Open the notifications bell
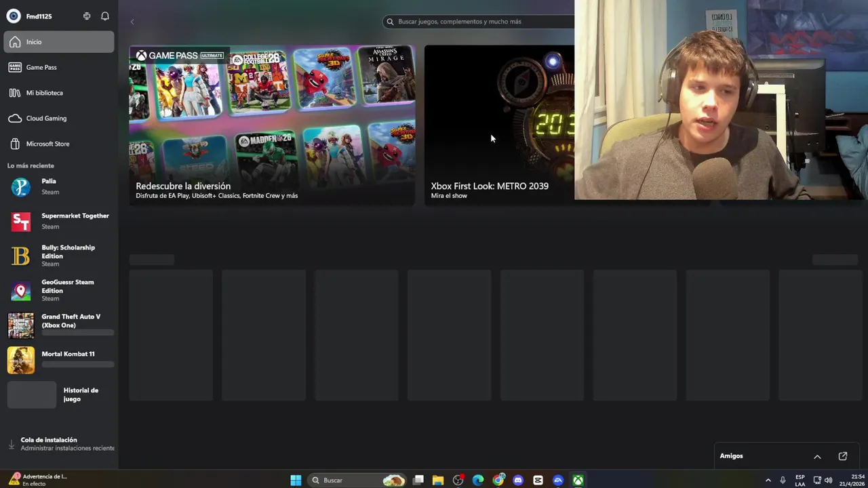The height and width of the screenshot is (488, 868). pyautogui.click(x=105, y=16)
